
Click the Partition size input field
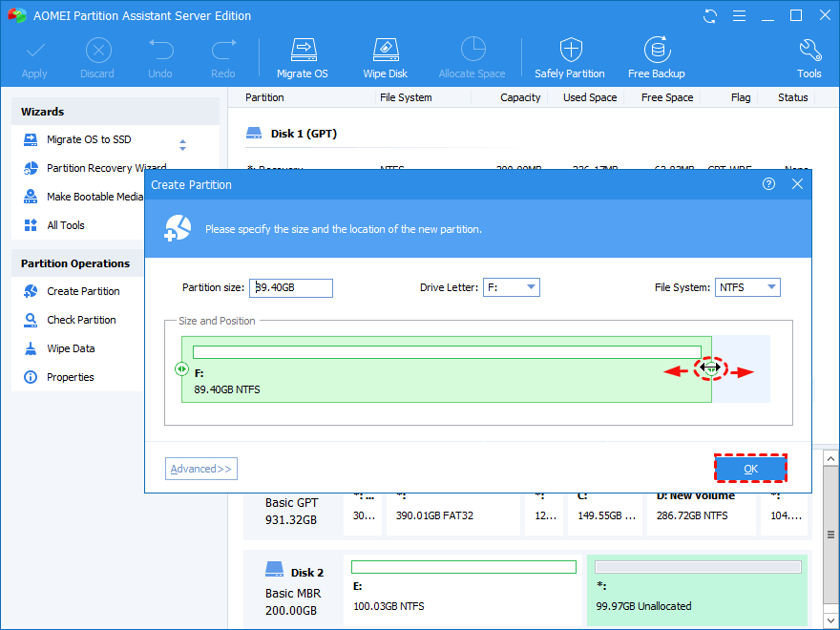[x=291, y=287]
